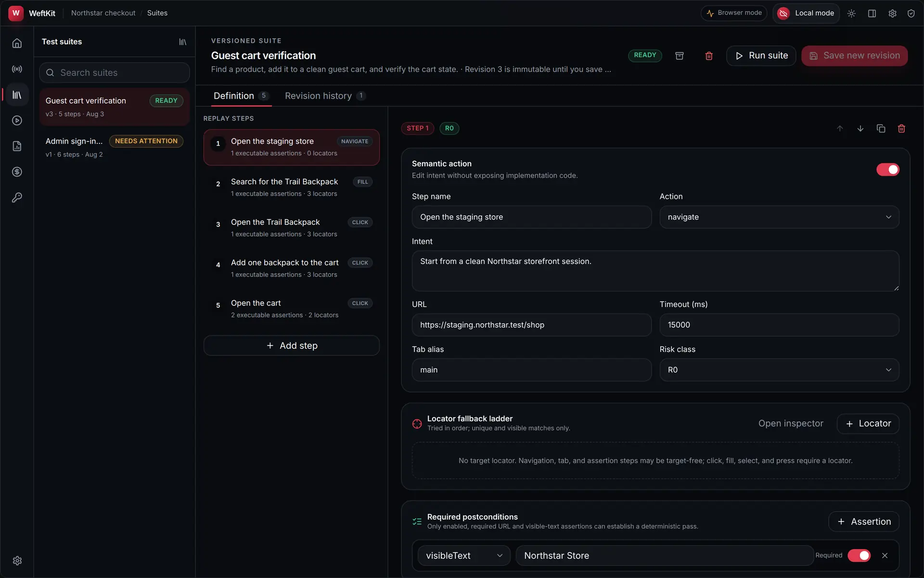Open the shield security icon

pyautogui.click(x=911, y=13)
